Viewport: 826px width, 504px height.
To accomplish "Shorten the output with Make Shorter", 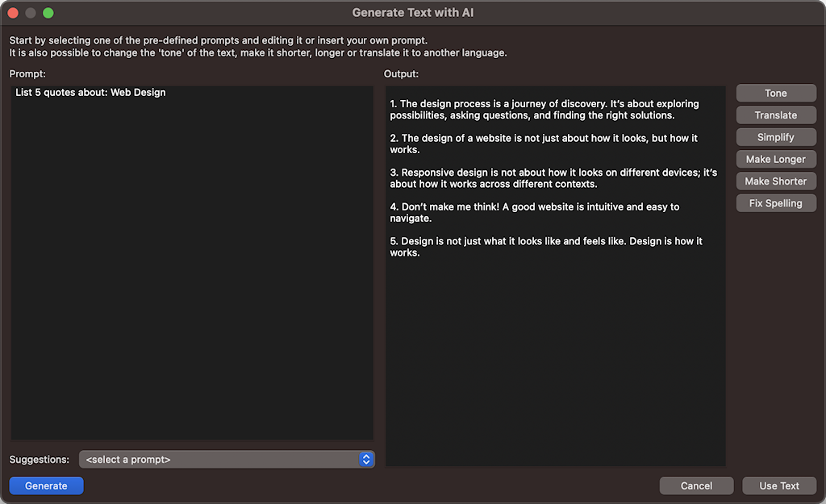I will point(776,181).
